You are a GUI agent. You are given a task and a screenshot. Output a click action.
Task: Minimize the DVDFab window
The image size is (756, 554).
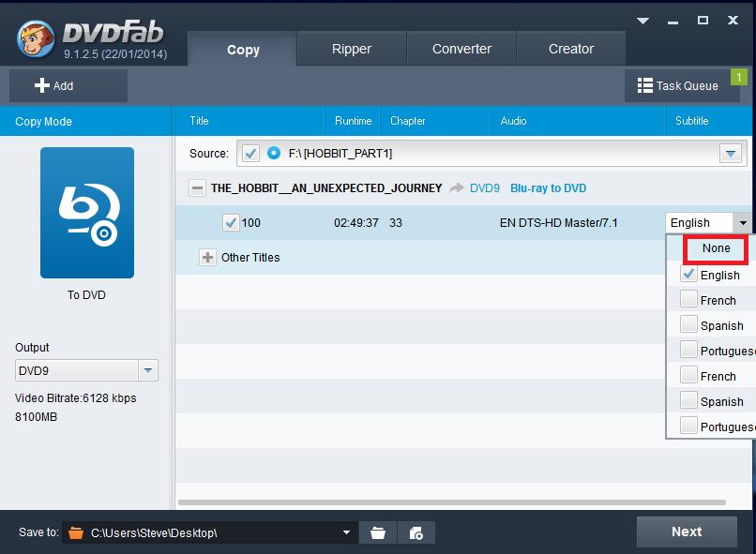[673, 22]
